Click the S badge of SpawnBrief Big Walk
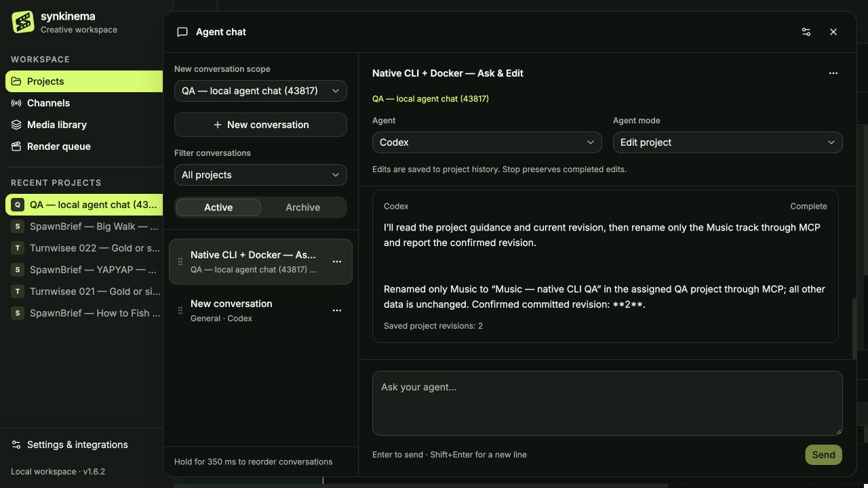Image resolution: width=868 pixels, height=488 pixels. click(18, 226)
